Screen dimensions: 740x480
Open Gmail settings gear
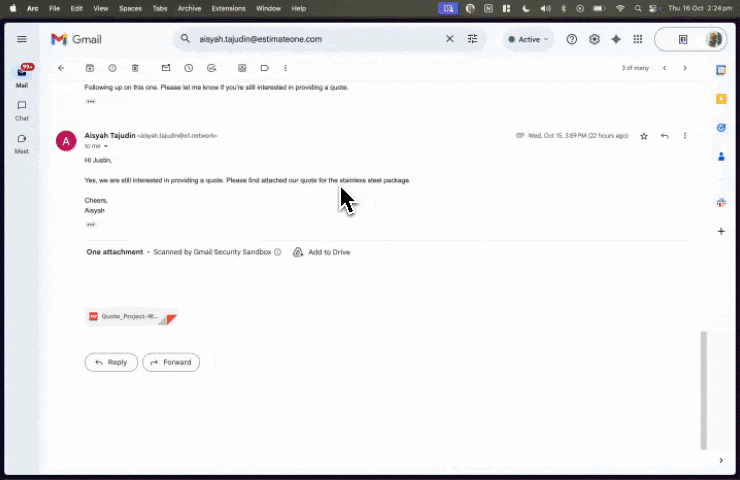coord(594,39)
